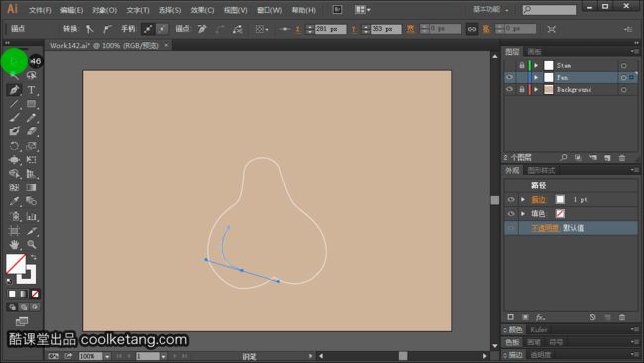
Task: Select the Lasso tool
Action: [x=32, y=75]
